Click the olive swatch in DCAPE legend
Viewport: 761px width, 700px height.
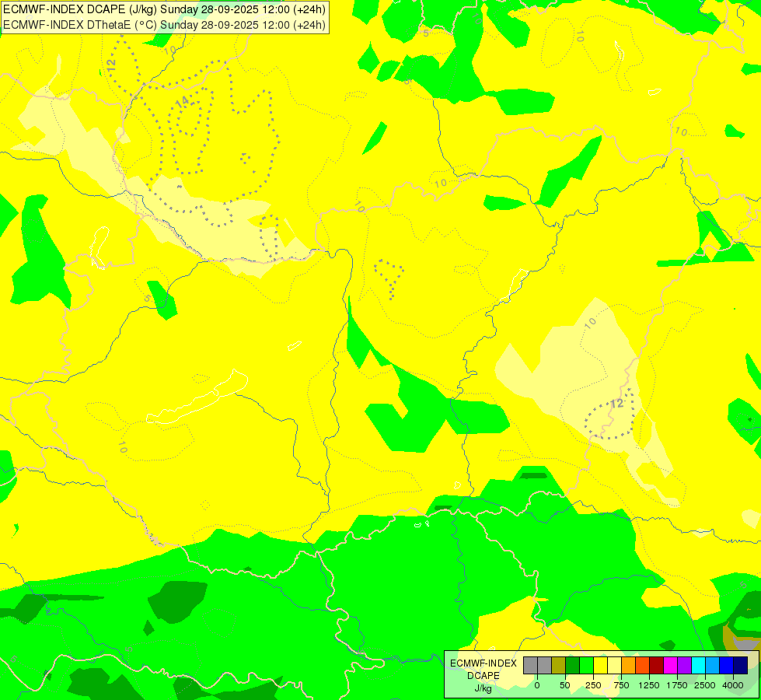coord(559,666)
